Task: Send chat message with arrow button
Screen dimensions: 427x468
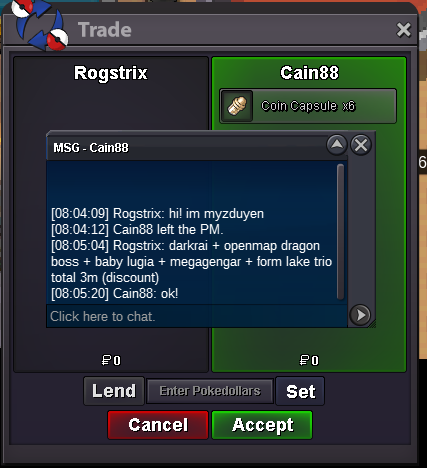Action: pos(360,315)
